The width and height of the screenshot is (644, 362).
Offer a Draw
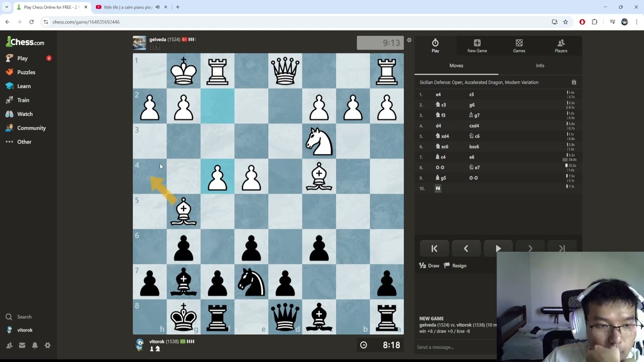coord(429,265)
